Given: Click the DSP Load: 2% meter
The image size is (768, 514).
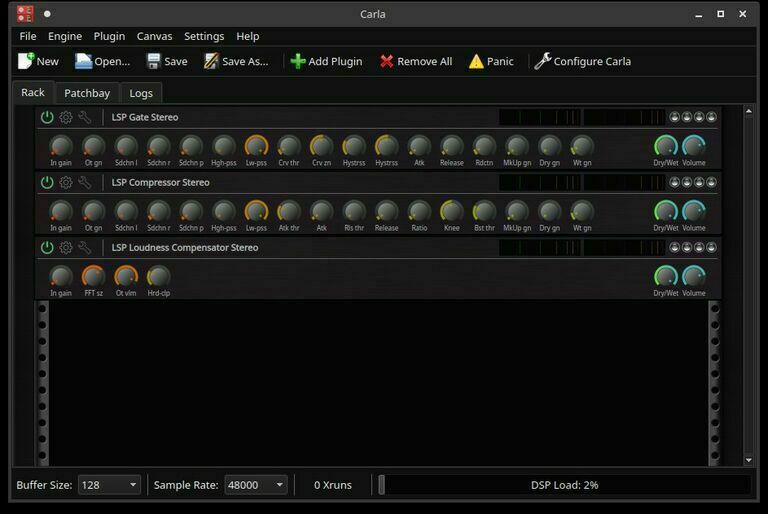Looking at the screenshot, I should coord(564,485).
